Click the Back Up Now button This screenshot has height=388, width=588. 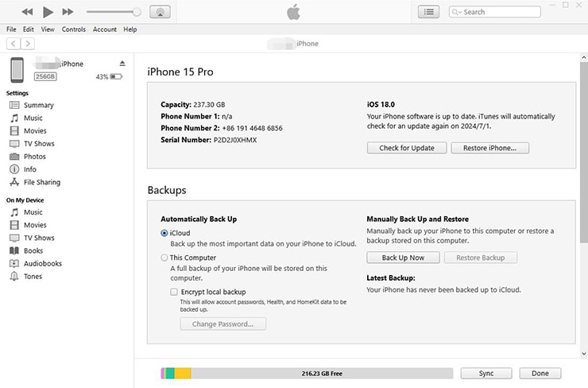click(403, 258)
